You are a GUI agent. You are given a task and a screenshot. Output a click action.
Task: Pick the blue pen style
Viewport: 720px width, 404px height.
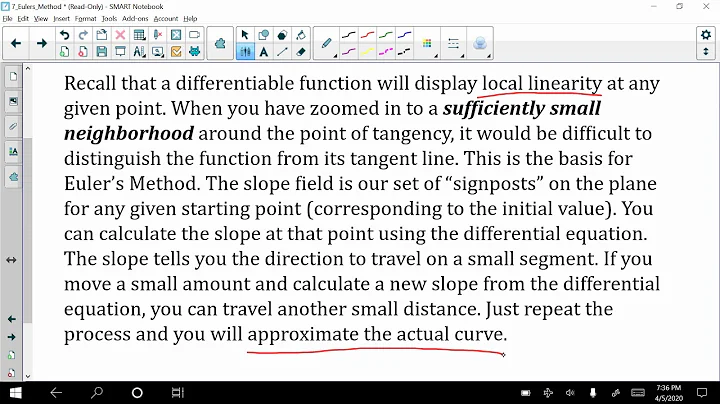(x=404, y=35)
